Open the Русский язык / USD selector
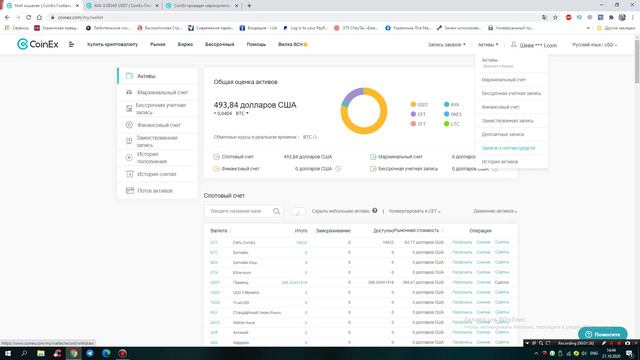This screenshot has width=640, height=360. point(594,44)
